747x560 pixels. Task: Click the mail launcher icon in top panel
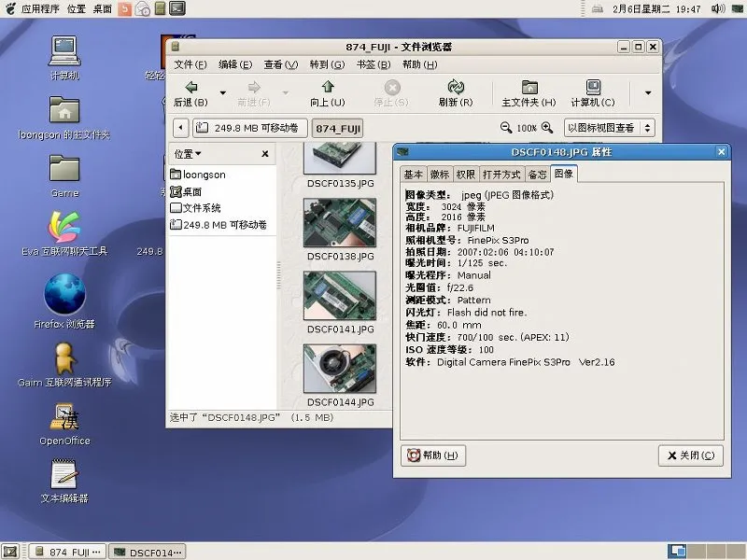[143, 8]
